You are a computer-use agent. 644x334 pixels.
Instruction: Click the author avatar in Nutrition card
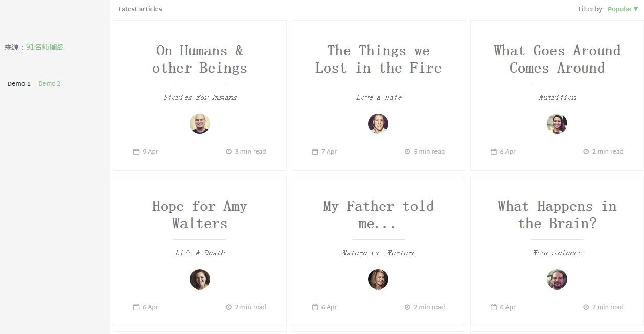click(x=557, y=124)
